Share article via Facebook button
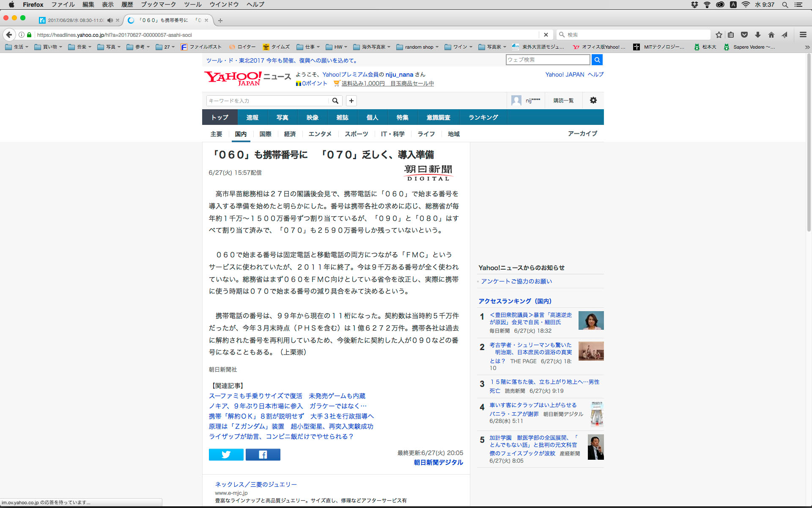Screen dimensions: 812x508 click(x=263, y=454)
